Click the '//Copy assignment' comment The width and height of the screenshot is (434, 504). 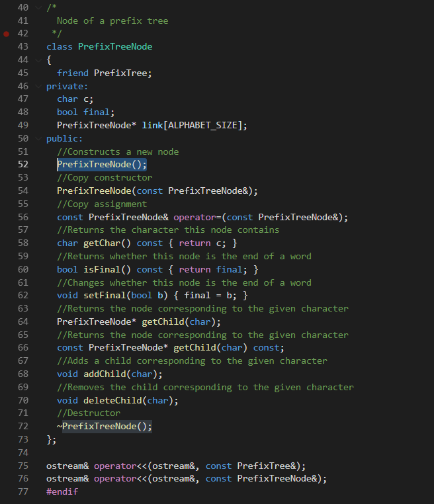click(x=102, y=204)
